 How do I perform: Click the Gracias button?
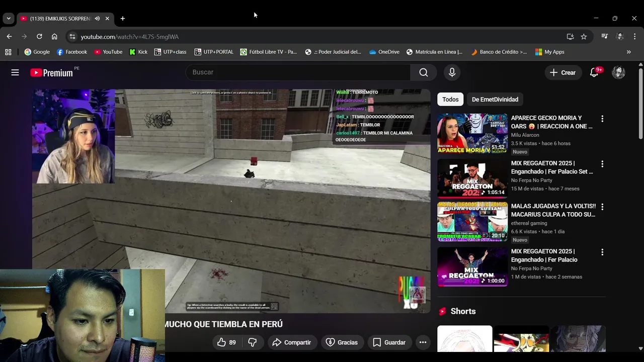[342, 342]
